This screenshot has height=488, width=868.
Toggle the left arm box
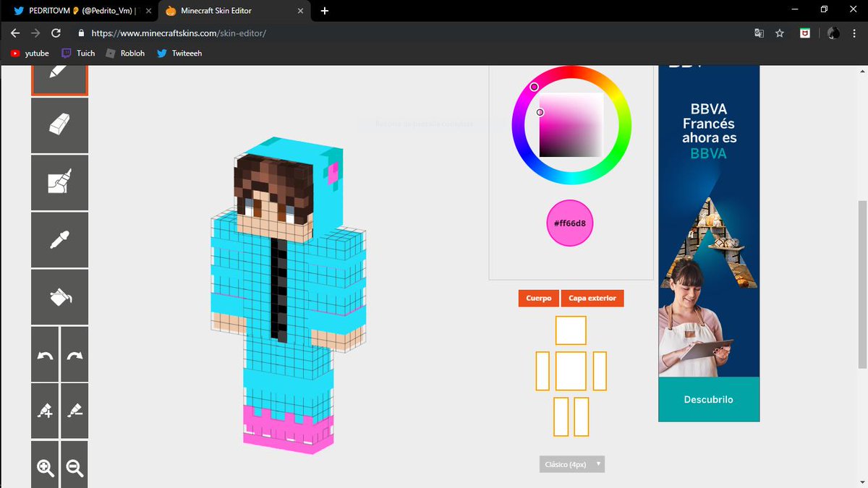[x=542, y=371]
